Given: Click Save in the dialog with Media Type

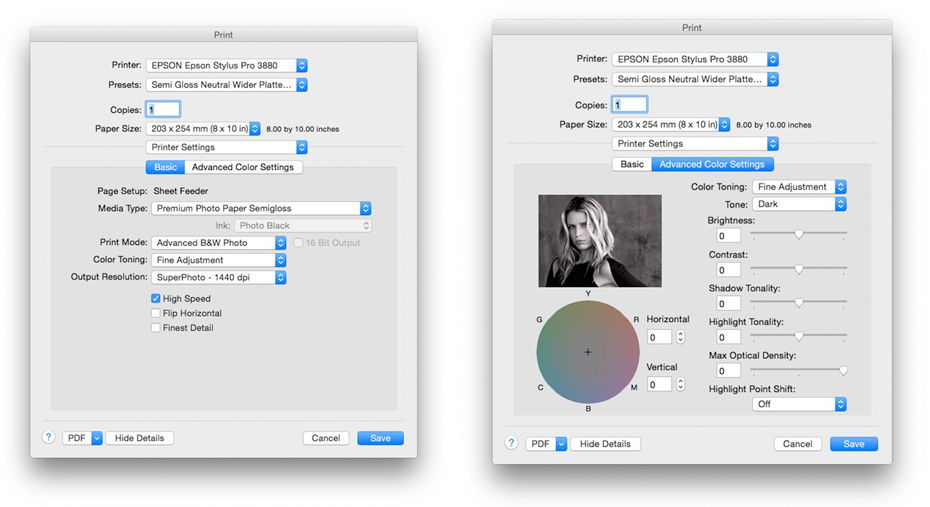Looking at the screenshot, I should pyautogui.click(x=380, y=438).
